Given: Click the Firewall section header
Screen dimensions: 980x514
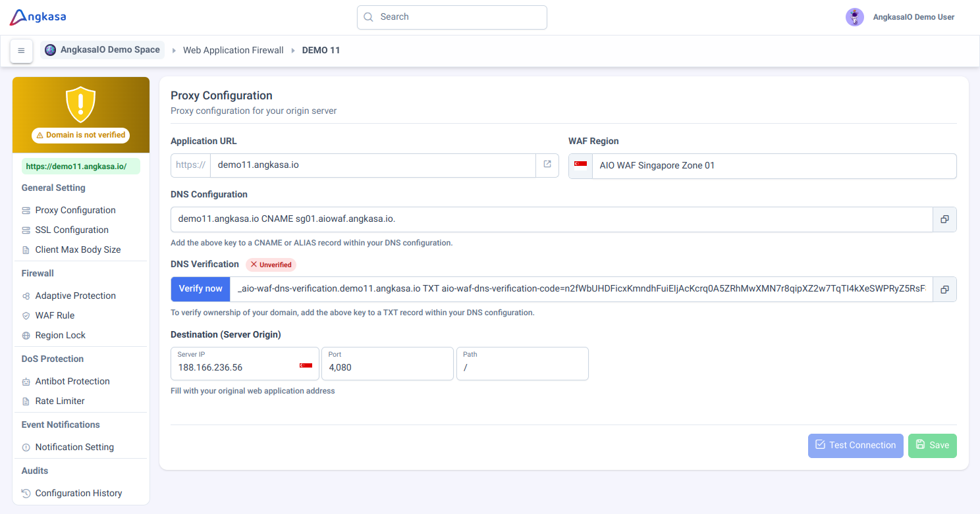Looking at the screenshot, I should coord(38,273).
